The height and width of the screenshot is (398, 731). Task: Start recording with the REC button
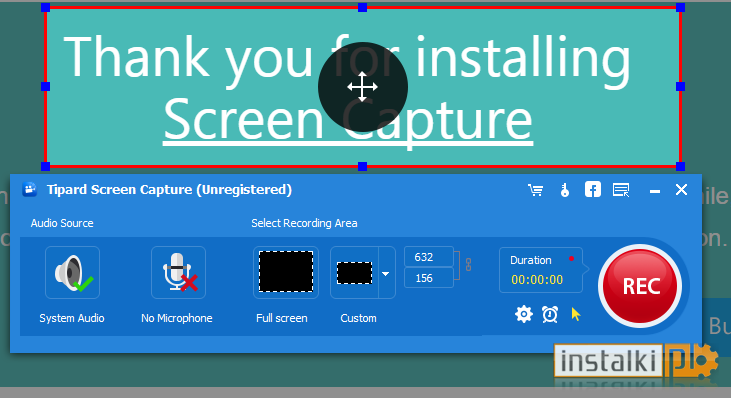[x=640, y=286]
